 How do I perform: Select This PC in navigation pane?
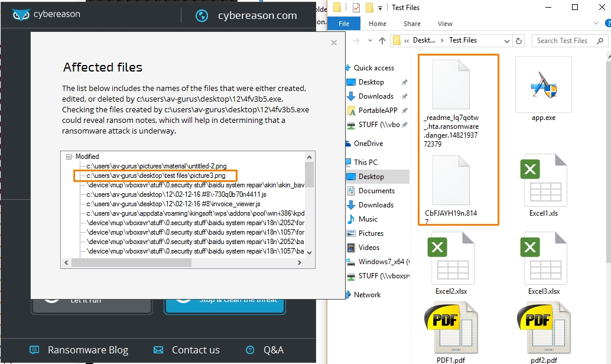coord(366,162)
